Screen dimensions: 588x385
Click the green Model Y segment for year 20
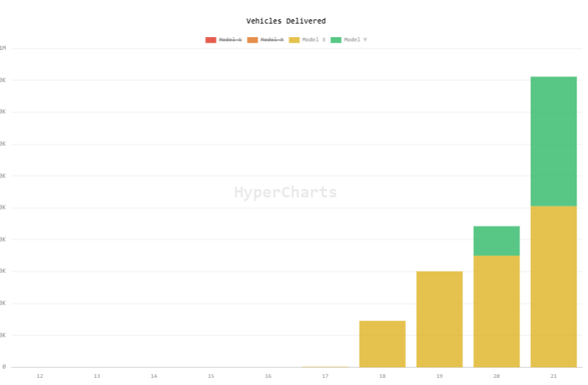[497, 241]
